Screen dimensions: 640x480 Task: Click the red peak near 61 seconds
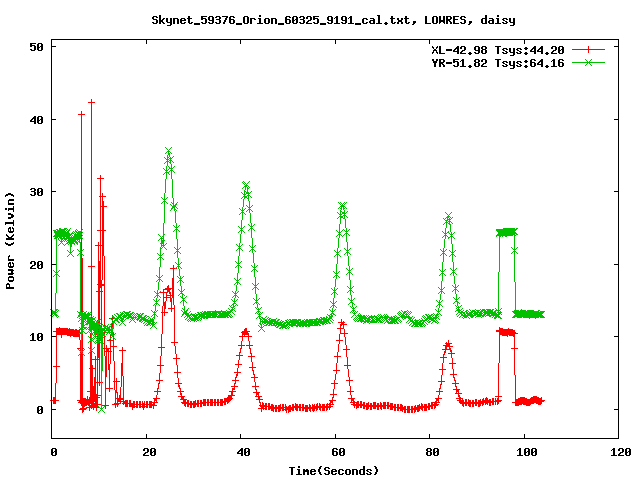(x=342, y=323)
